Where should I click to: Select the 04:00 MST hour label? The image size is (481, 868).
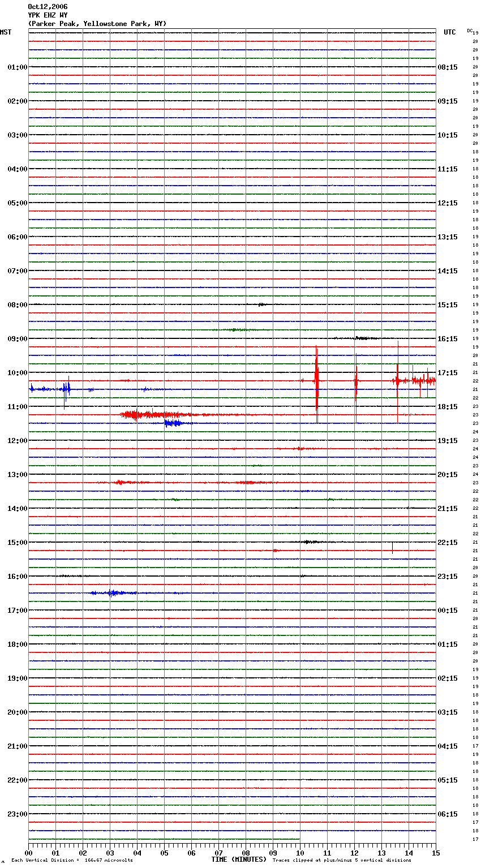click(x=17, y=169)
